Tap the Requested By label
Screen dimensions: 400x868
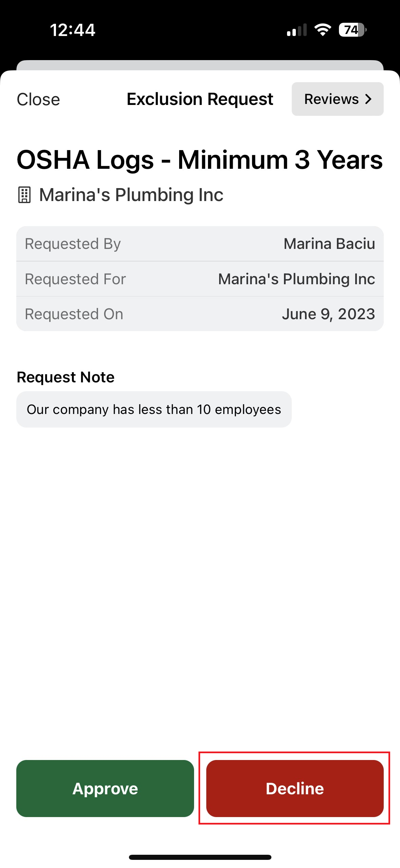(x=73, y=244)
